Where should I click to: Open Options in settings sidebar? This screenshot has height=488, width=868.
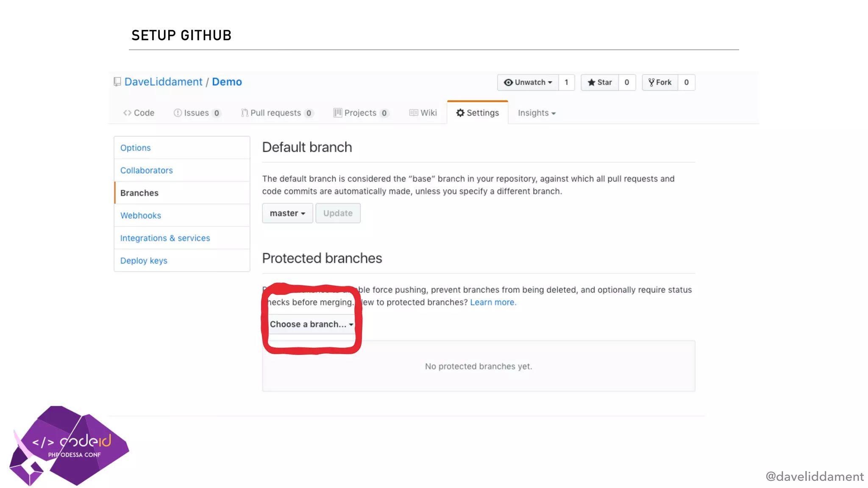tap(182, 147)
